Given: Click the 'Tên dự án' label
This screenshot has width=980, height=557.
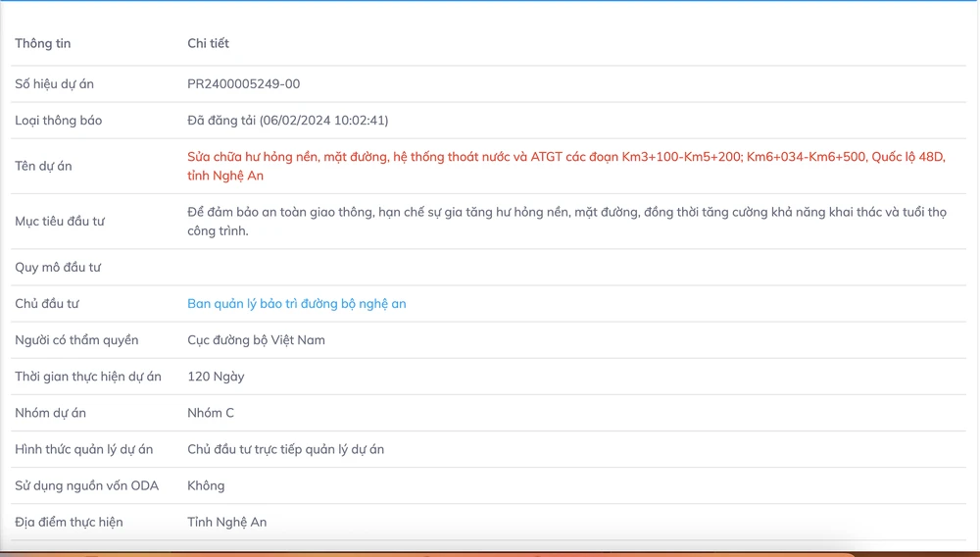Looking at the screenshot, I should (x=43, y=167).
